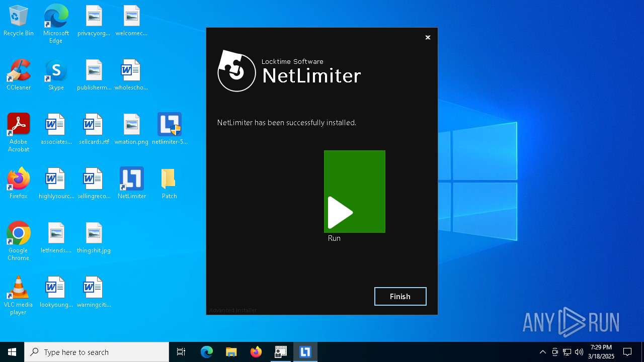Open the Microsoft Edge desktop shortcut
The width and height of the screenshot is (644, 362).
56,24
